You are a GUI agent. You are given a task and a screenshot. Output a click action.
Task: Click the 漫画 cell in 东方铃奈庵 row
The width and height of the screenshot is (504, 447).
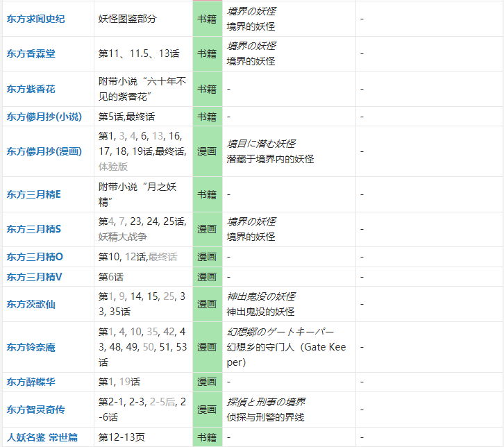(208, 347)
